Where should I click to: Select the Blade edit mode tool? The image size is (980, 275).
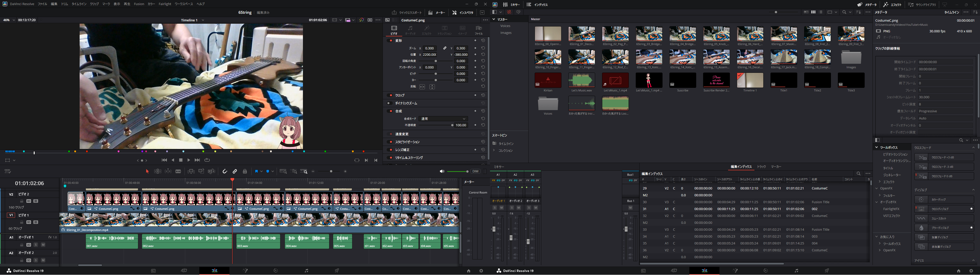coord(178,171)
